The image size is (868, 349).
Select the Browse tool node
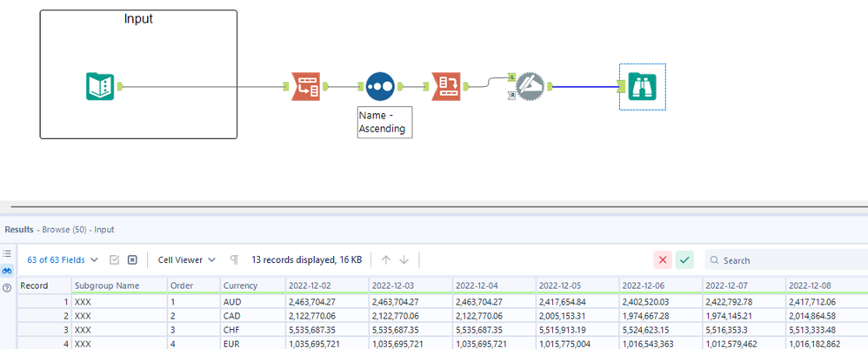[x=642, y=86]
